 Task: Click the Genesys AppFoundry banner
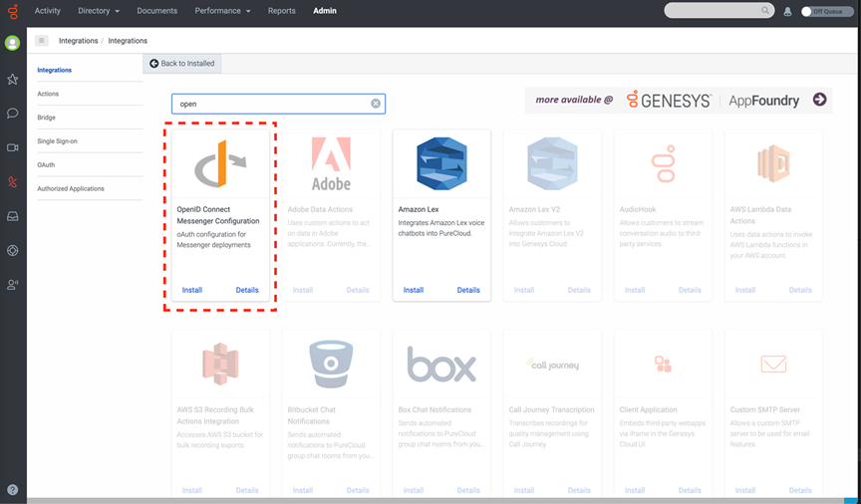point(679,100)
